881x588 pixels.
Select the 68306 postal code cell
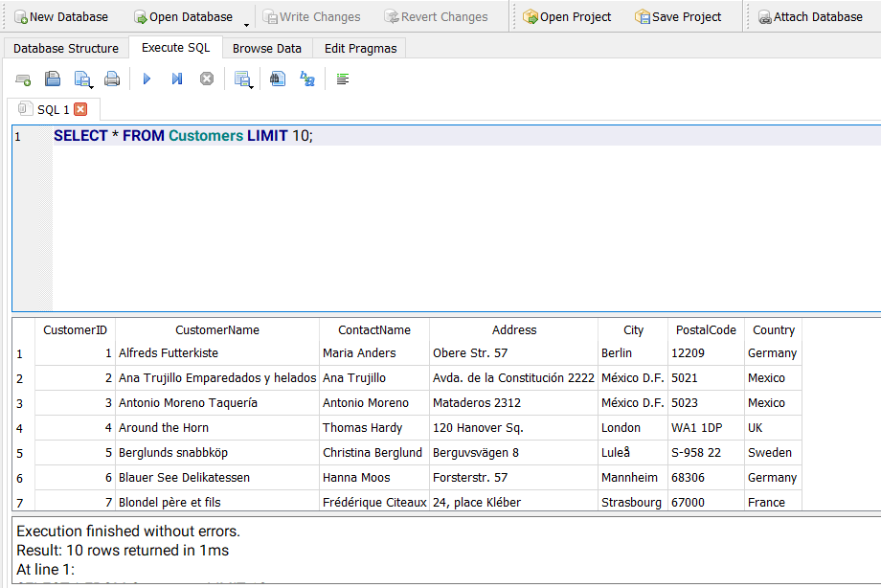(x=707, y=477)
